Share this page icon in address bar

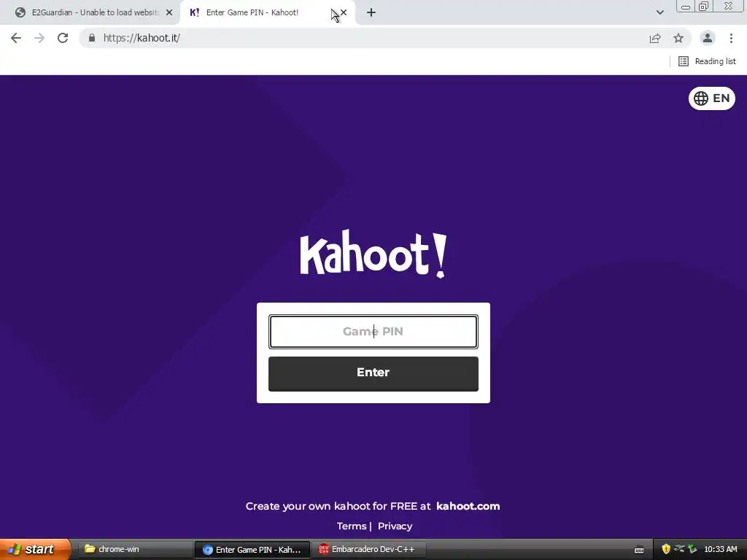[655, 38]
